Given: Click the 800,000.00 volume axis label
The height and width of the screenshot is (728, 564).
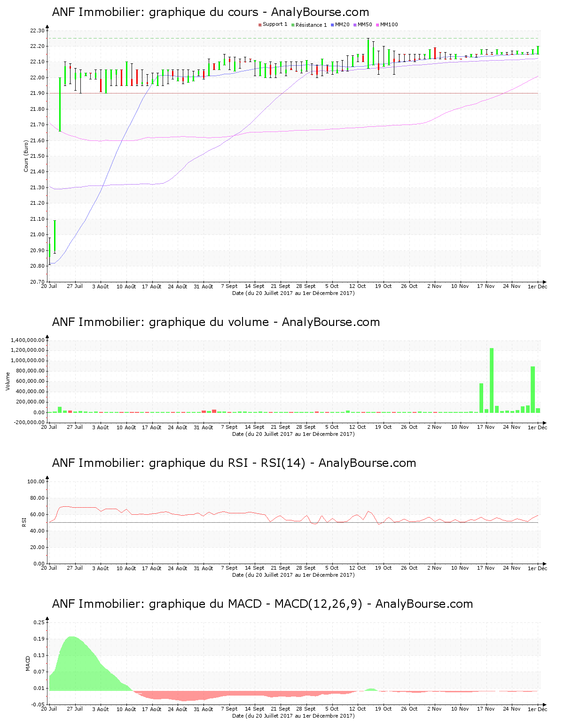Looking at the screenshot, I should 30,371.
